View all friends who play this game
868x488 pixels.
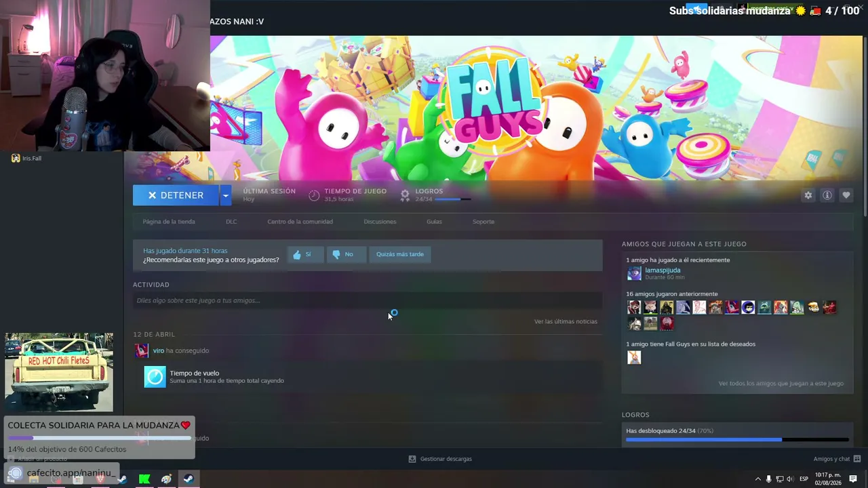tap(781, 384)
